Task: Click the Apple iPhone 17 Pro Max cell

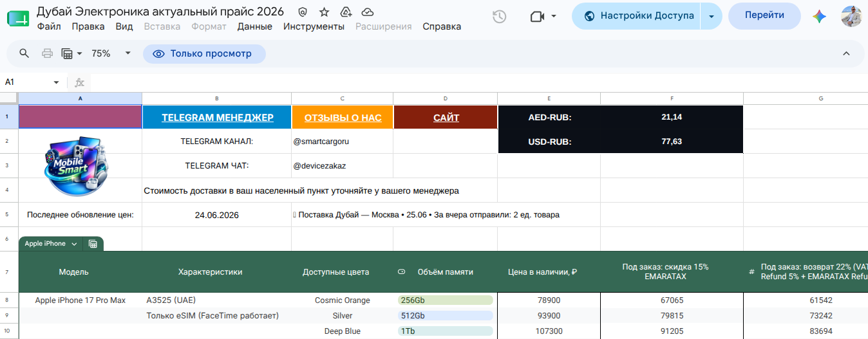Action: click(x=80, y=300)
